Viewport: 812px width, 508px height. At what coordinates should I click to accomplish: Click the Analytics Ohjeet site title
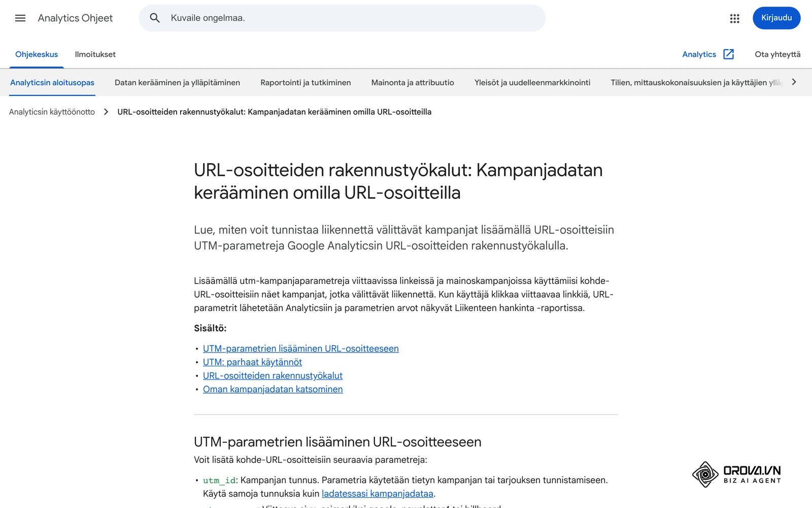tap(75, 18)
